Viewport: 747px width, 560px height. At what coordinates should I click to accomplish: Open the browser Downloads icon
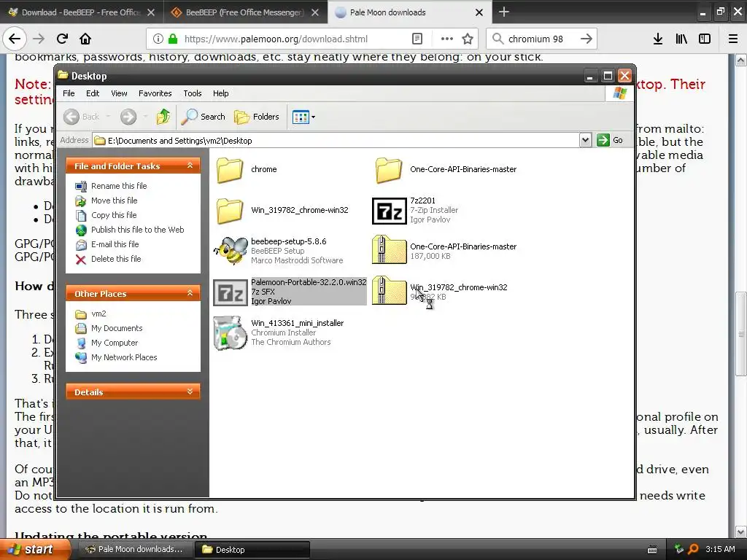(658, 39)
